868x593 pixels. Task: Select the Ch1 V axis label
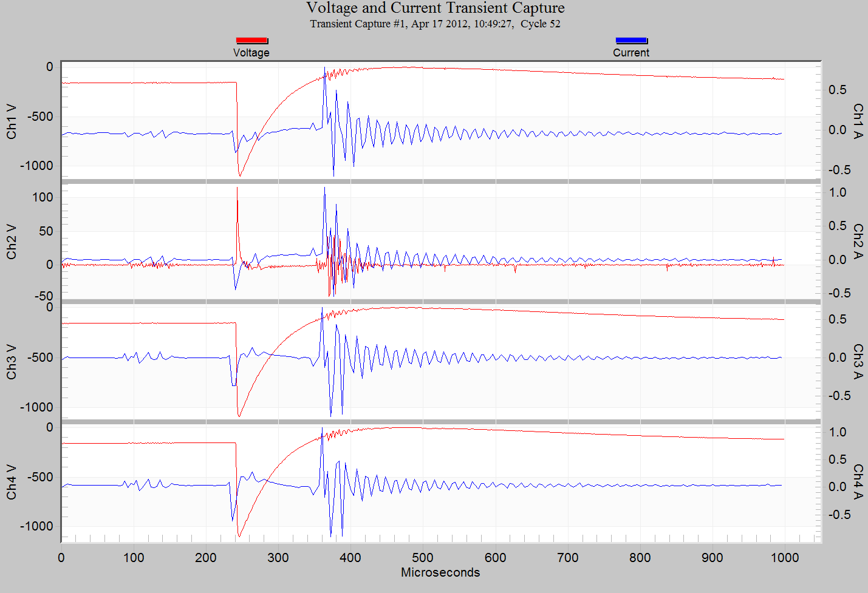[x=12, y=121]
